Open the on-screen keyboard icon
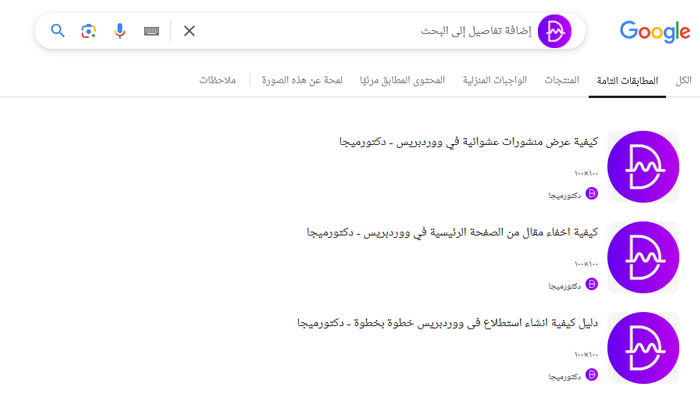This screenshot has width=700, height=396. [151, 31]
